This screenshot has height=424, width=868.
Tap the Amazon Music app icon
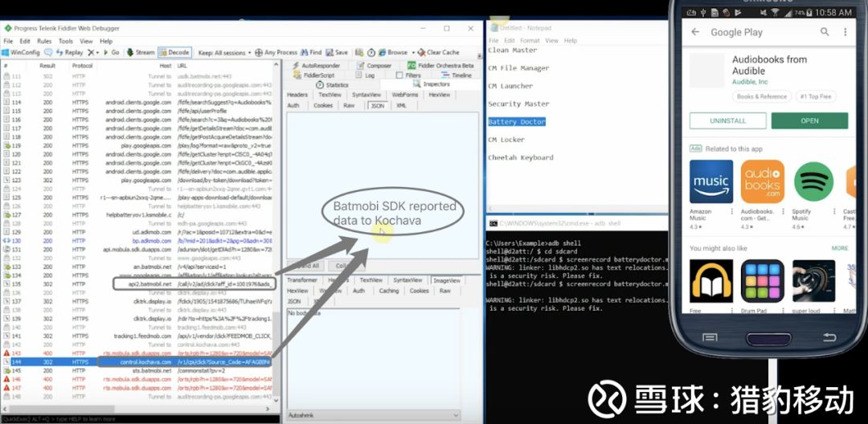[711, 181]
